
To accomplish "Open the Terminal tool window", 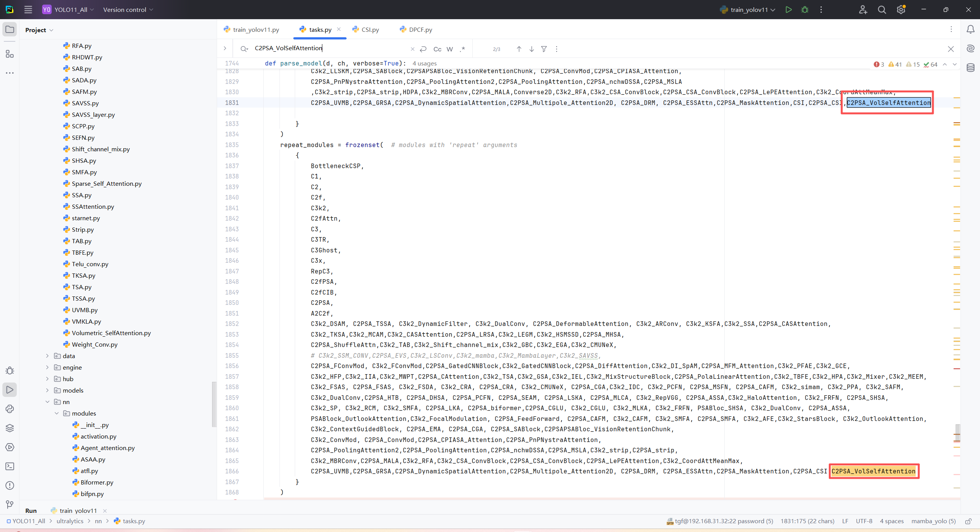I will [10, 466].
